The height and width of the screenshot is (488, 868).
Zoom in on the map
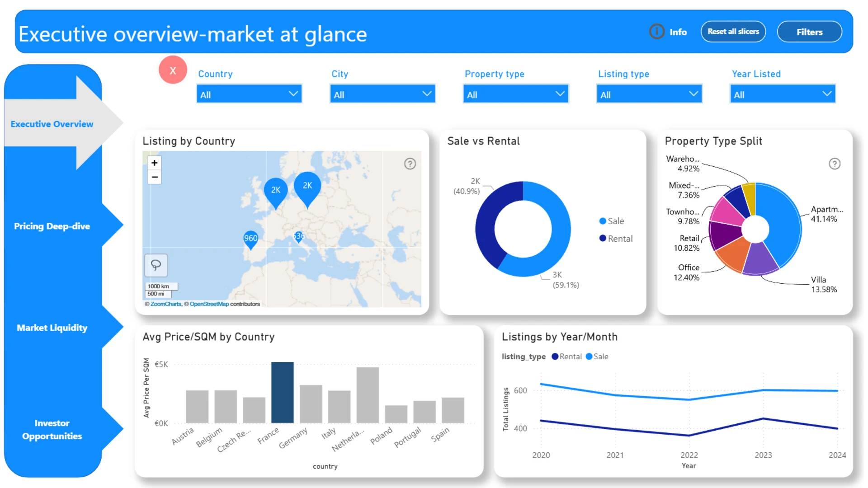[155, 163]
